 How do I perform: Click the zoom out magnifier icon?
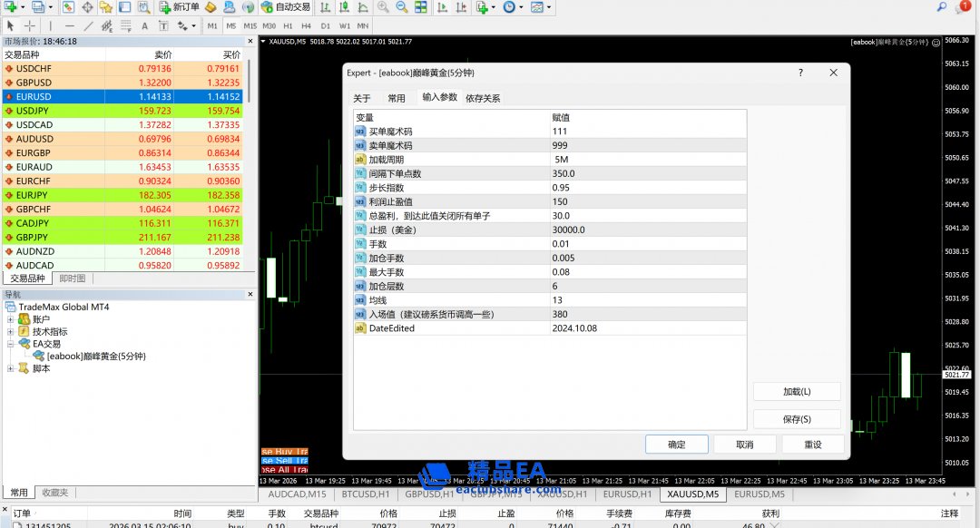coord(402,7)
